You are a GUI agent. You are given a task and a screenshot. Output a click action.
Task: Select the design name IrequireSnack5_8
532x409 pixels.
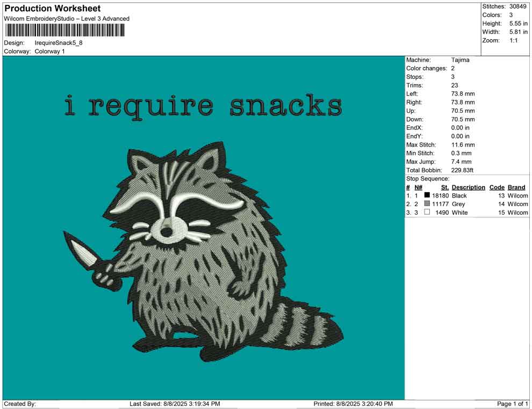click(x=59, y=43)
